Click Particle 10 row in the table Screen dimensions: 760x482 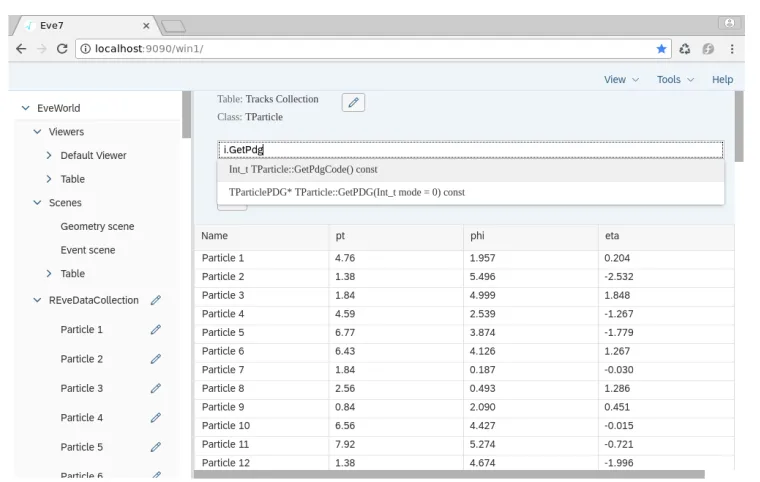point(464,426)
